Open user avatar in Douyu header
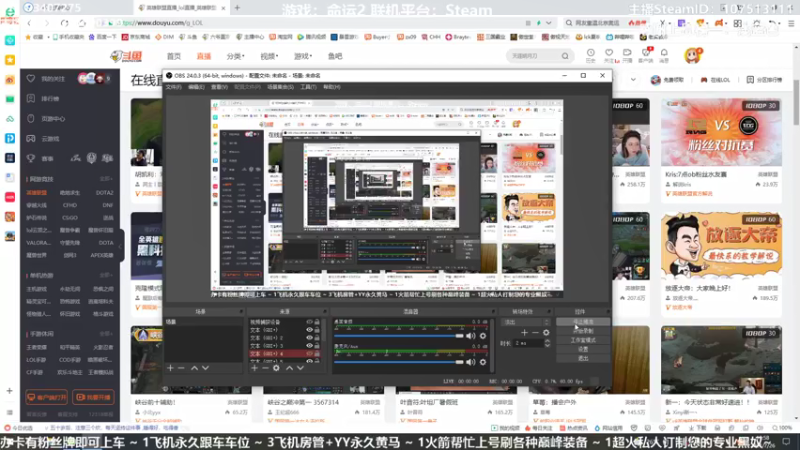This screenshot has width=800, height=450. 692,56
